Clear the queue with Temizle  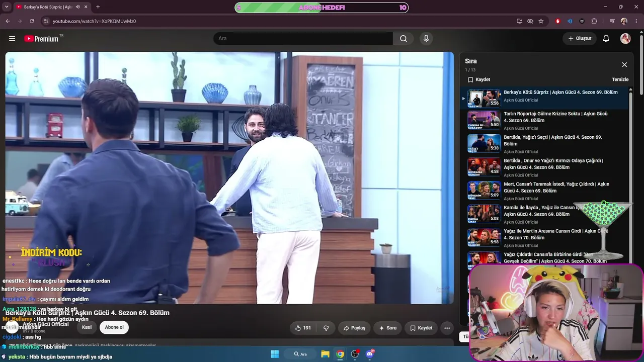pyautogui.click(x=620, y=79)
